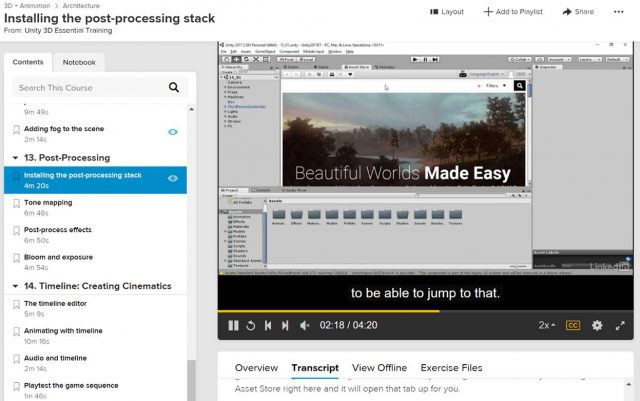
Task: Click the transcript scroll up arrow
Action: (628, 385)
